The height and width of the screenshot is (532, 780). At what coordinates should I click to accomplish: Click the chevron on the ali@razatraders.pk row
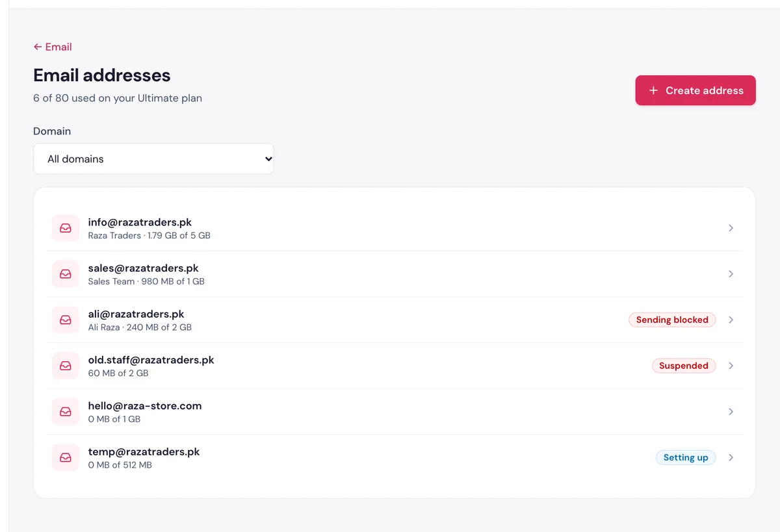click(x=731, y=320)
